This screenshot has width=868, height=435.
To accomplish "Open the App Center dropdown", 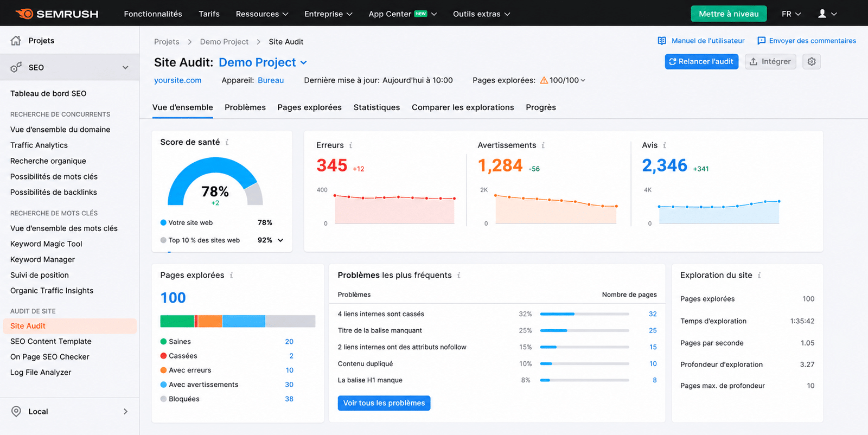I will (403, 14).
